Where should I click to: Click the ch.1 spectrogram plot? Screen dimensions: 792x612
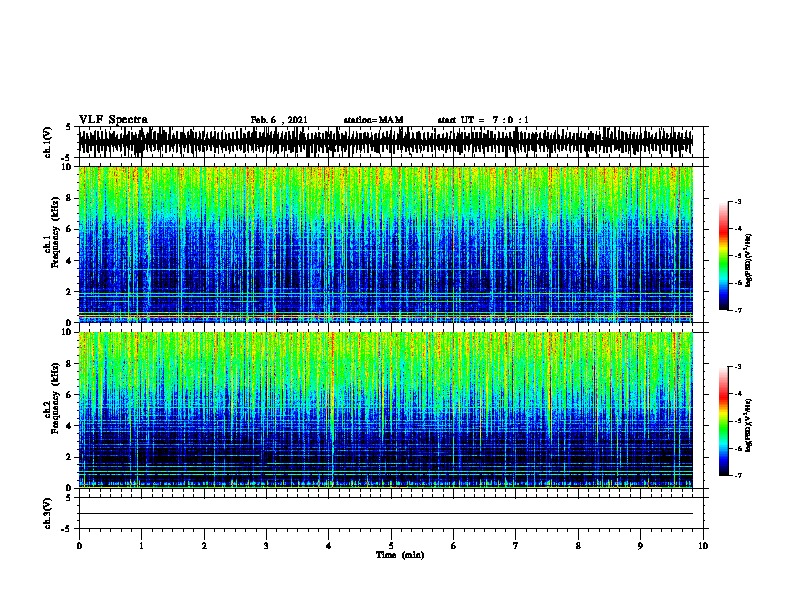click(x=386, y=244)
